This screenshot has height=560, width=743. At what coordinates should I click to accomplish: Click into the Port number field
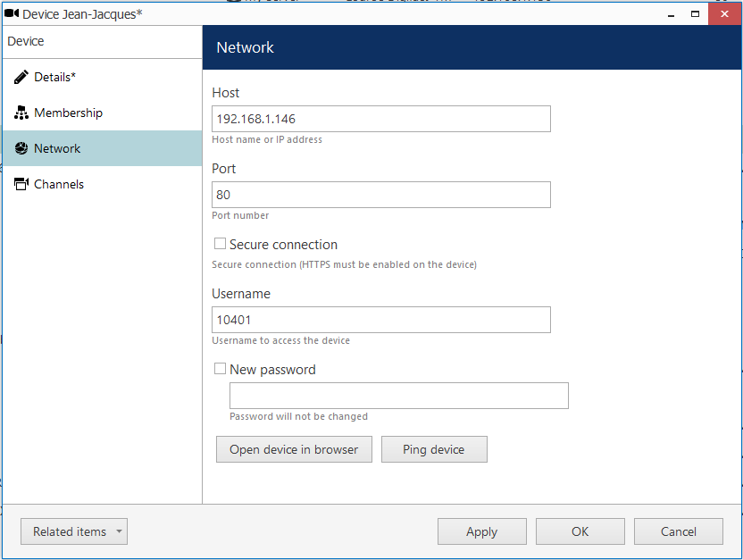[381, 195]
